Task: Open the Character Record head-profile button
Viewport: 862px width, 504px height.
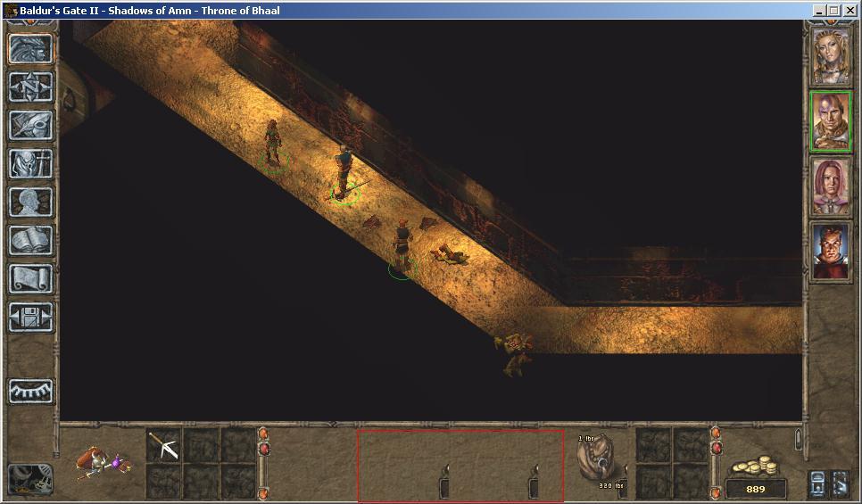Action: 30,202
